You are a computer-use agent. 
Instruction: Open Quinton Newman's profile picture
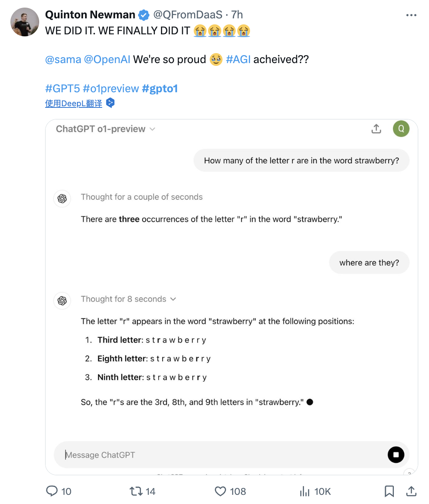coord(25,22)
